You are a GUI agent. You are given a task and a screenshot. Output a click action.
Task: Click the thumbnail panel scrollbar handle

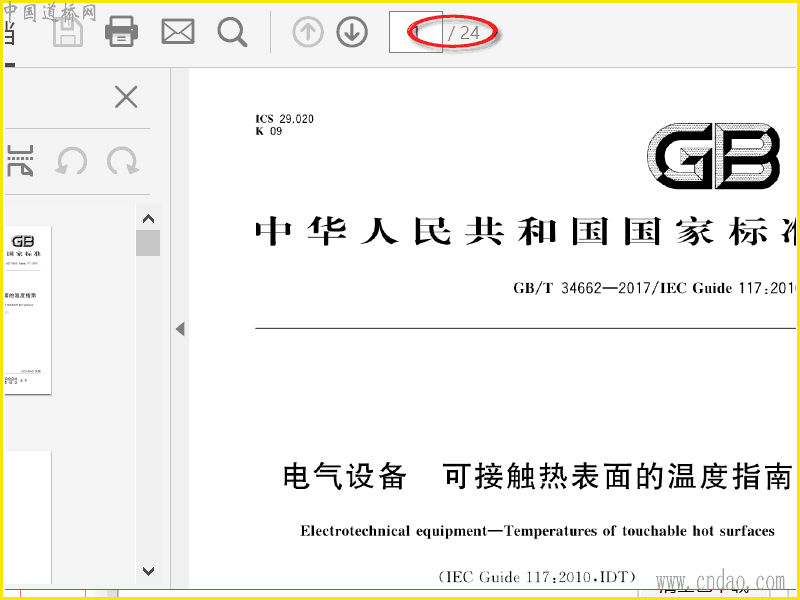148,243
